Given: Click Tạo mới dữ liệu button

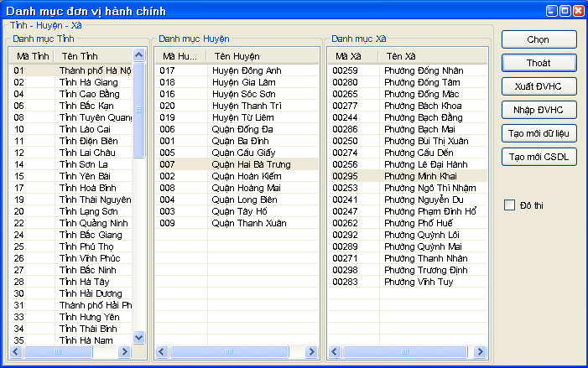Looking at the screenshot, I should tap(539, 133).
